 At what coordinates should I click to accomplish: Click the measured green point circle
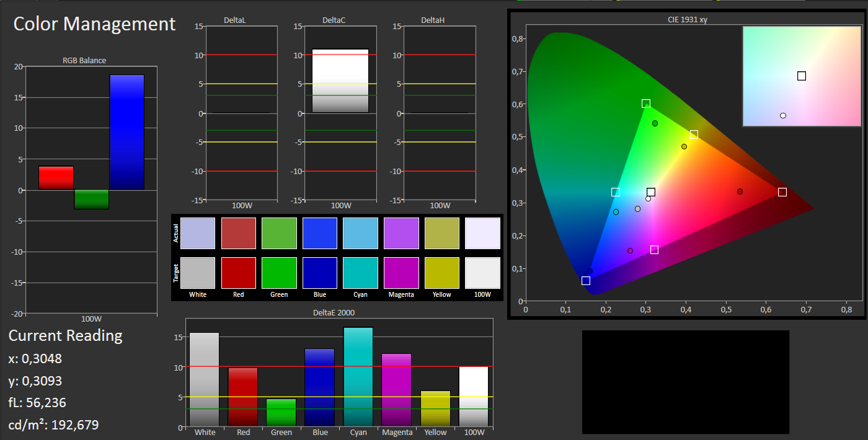pos(655,123)
